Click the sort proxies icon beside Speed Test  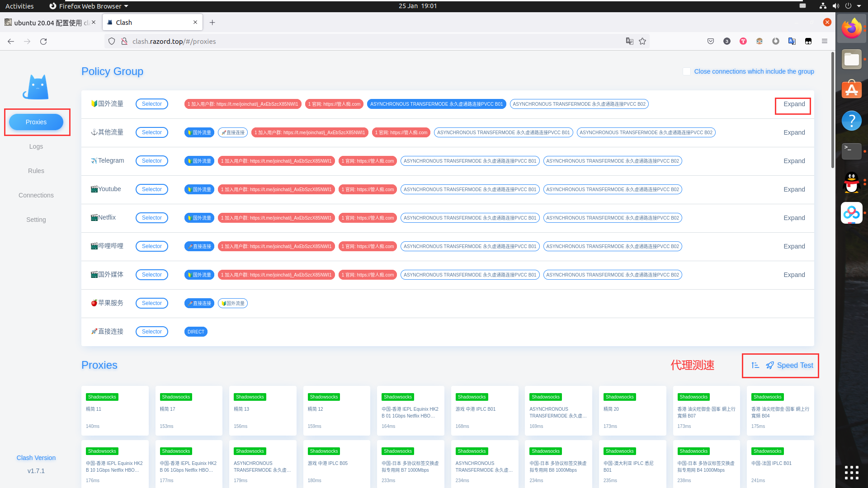(755, 365)
